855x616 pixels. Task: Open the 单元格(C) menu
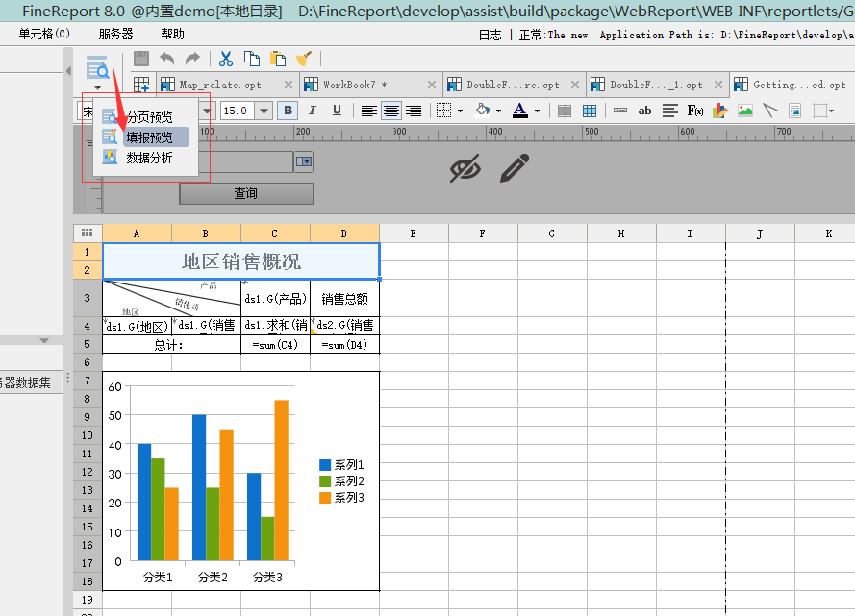44,34
